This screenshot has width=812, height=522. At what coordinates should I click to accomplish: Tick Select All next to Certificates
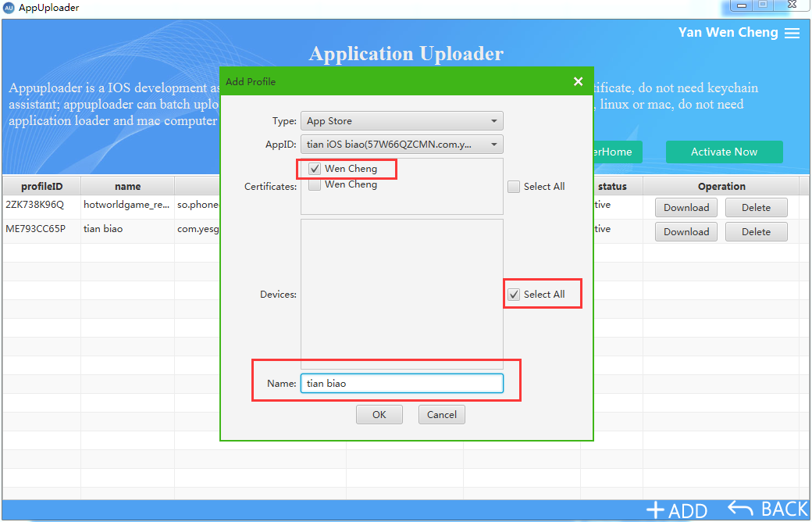(x=513, y=187)
